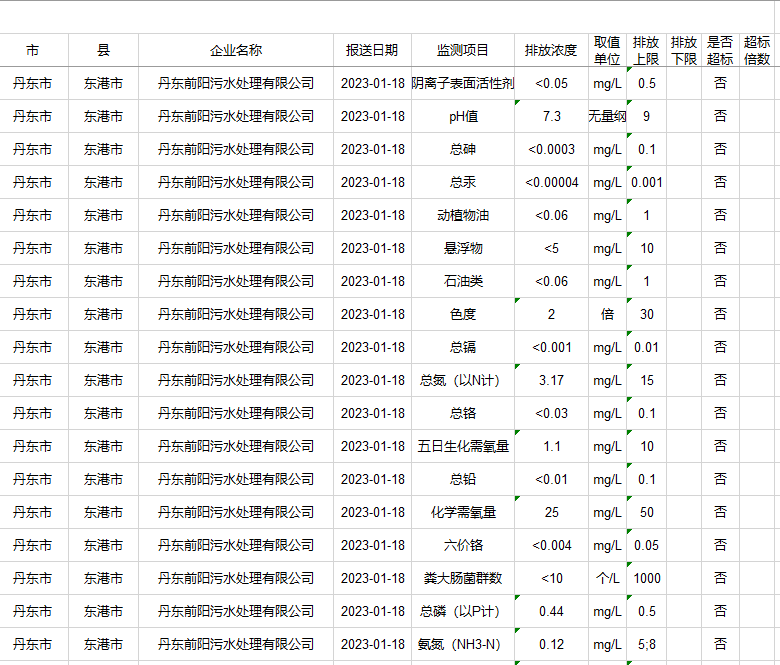Select the upper limit 9 cell
780x665 pixels.
(x=647, y=116)
